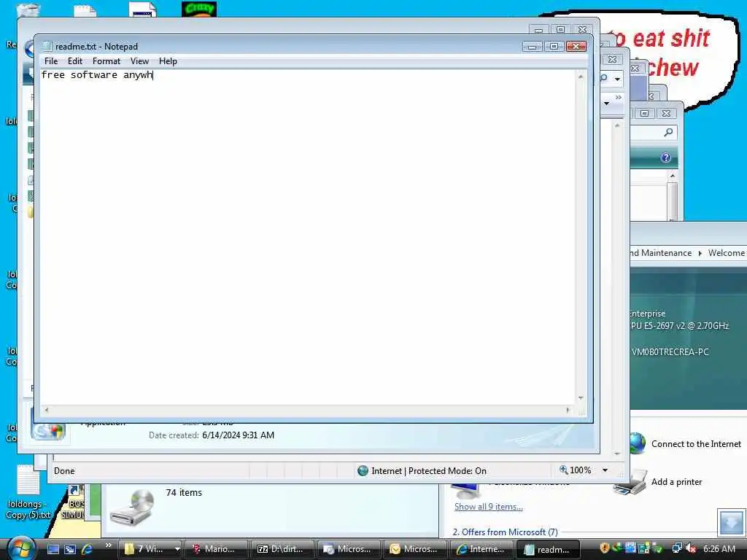Click the security shield tray icon
Image resolution: width=747 pixels, height=560 pixels.
(605, 548)
